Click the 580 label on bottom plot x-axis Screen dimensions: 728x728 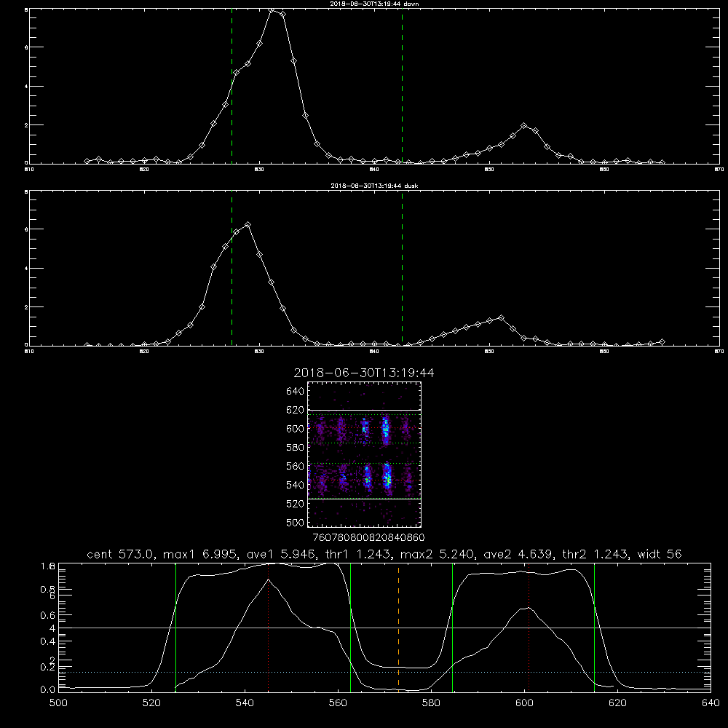point(431,703)
